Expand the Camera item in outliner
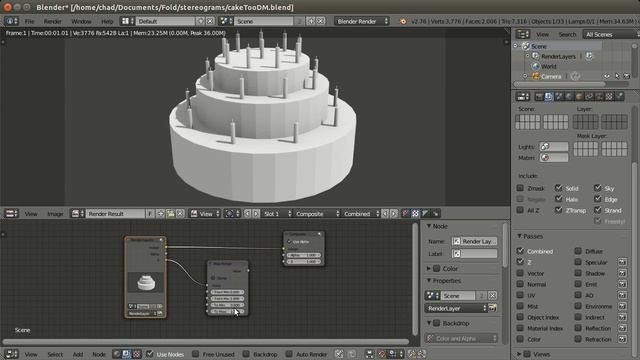 pos(526,76)
